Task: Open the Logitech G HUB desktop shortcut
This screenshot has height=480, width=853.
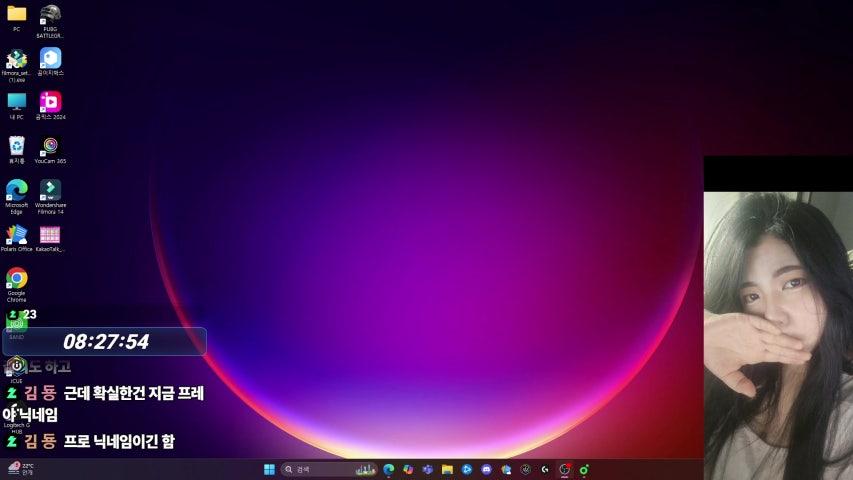Action: pyautogui.click(x=16, y=419)
